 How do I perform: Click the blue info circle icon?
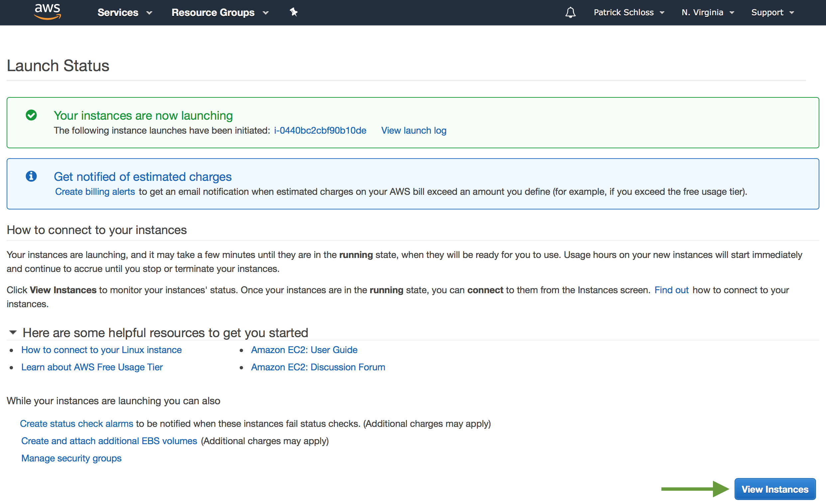click(x=31, y=176)
